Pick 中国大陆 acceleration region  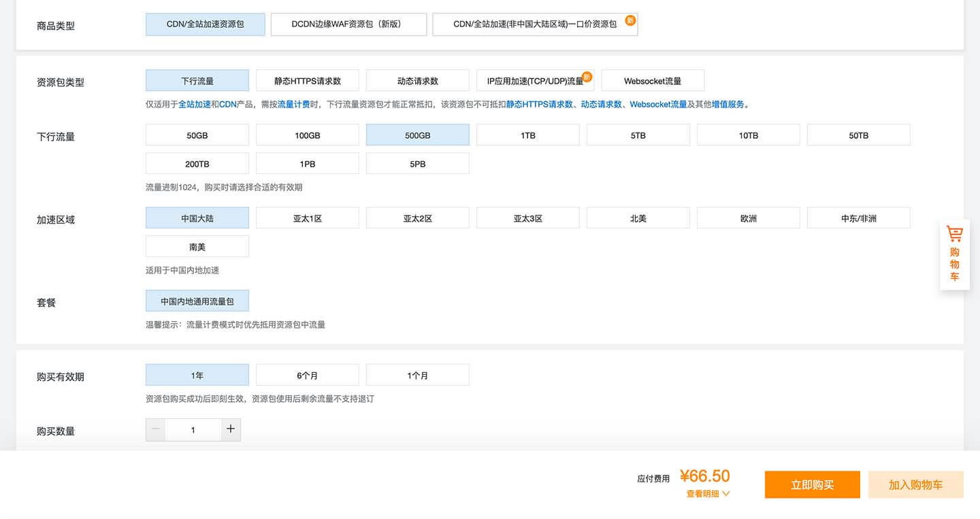tap(197, 218)
